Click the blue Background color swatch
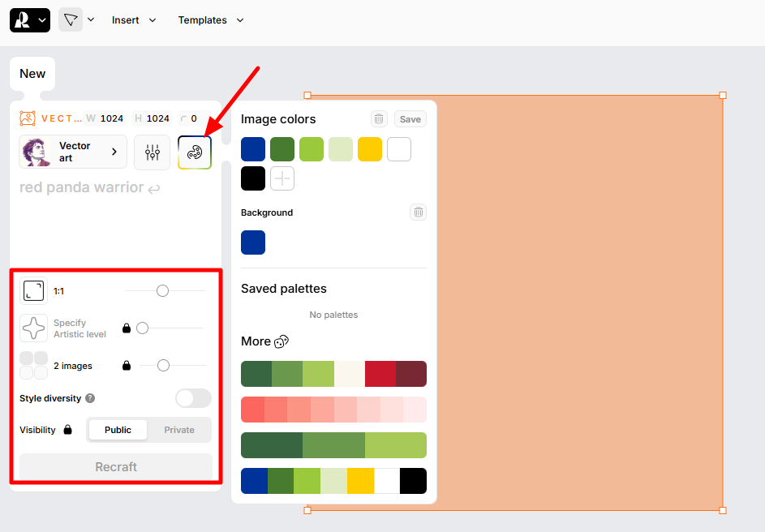Viewport: 765px width, 532px height. 253,242
